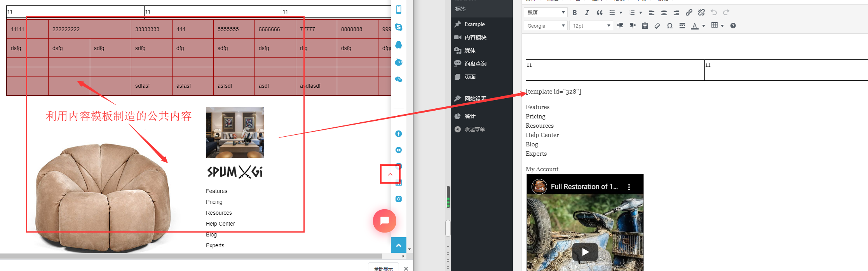This screenshot has height=271, width=868.
Task: Open YouTube video options three-dot menu
Action: 629,187
